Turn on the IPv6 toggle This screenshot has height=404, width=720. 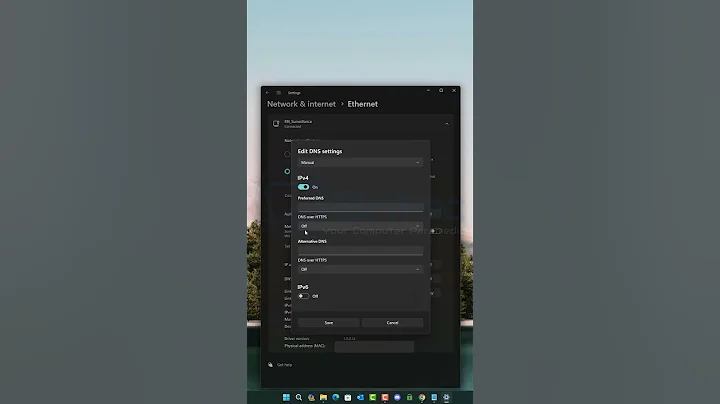pyautogui.click(x=303, y=296)
